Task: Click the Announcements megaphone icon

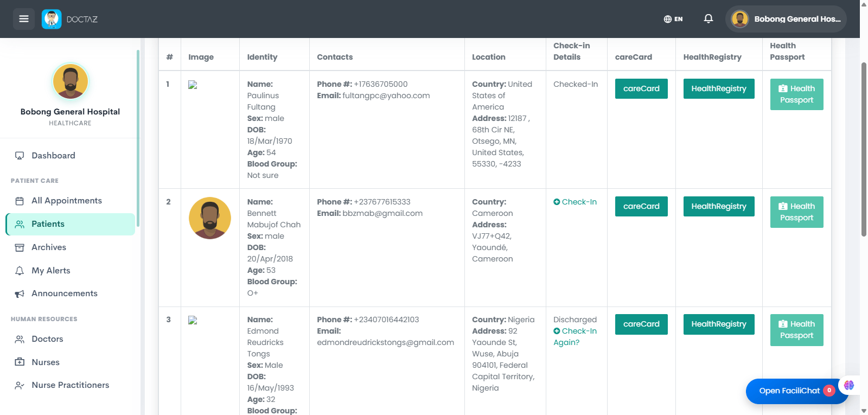Action: coord(20,293)
